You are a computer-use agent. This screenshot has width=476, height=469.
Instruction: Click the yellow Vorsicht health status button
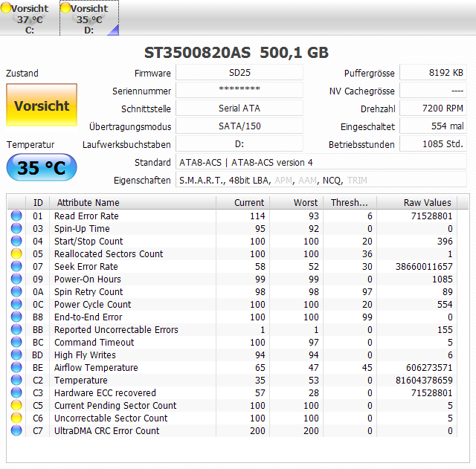[x=42, y=105]
